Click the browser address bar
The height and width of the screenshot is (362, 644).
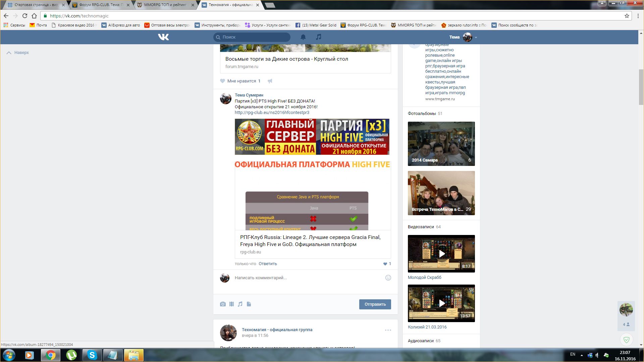(335, 16)
